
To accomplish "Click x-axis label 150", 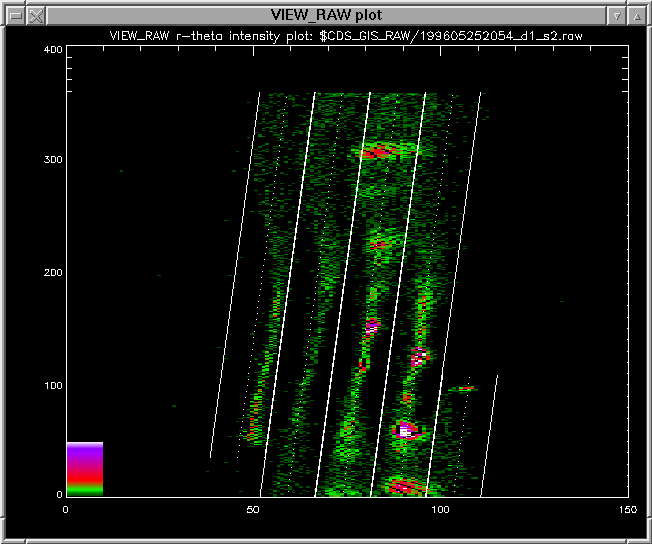I will pyautogui.click(x=627, y=509).
